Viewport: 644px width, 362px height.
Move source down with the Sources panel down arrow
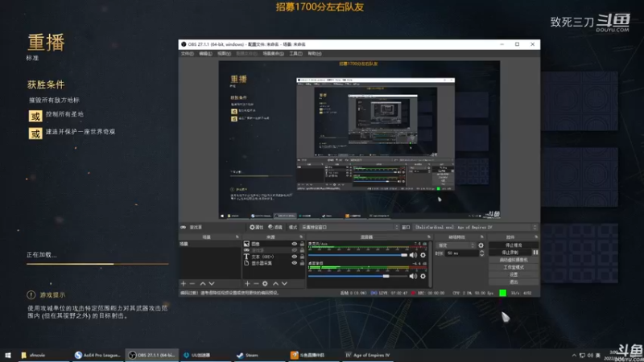pyautogui.click(x=284, y=284)
